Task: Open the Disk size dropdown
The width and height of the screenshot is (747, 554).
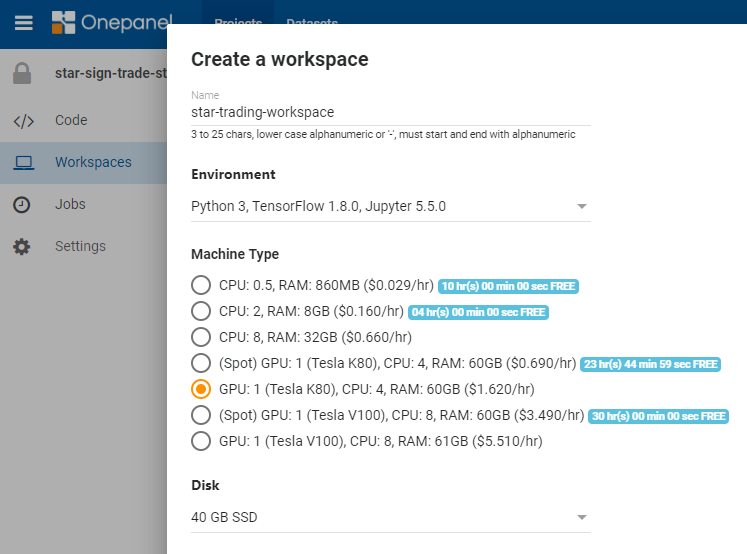Action: tap(390, 517)
